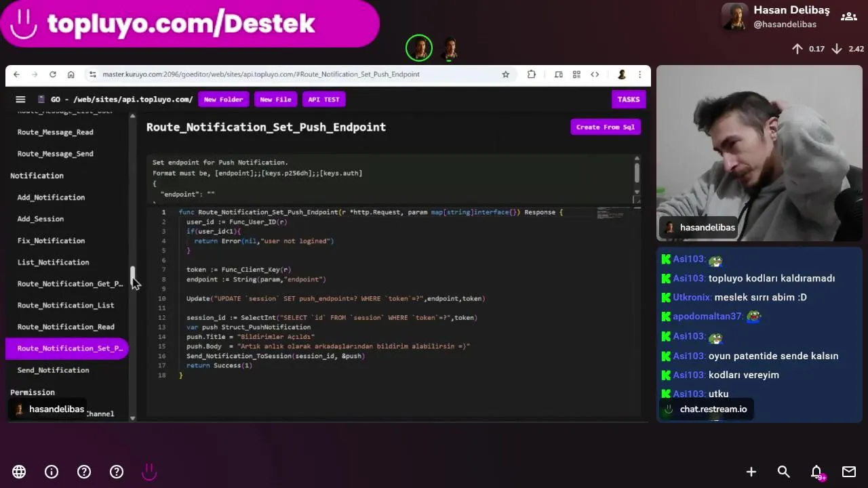Click the file icon beside the GO path

(x=41, y=99)
